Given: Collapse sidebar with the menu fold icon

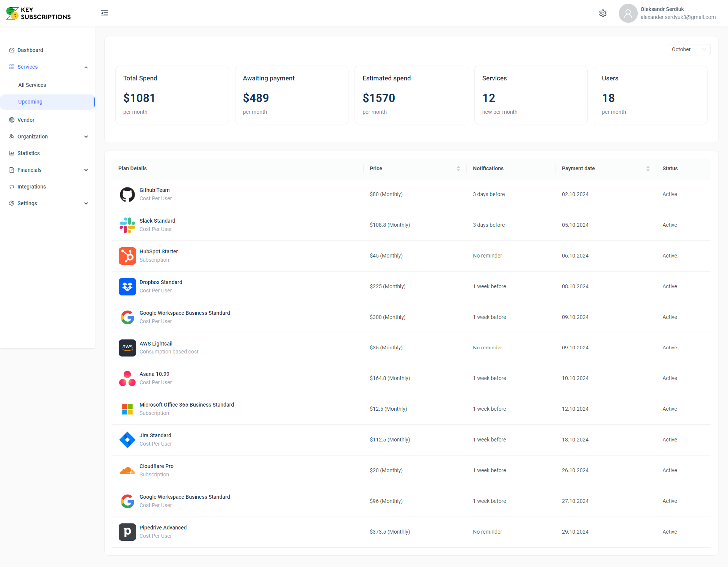Looking at the screenshot, I should tap(105, 13).
